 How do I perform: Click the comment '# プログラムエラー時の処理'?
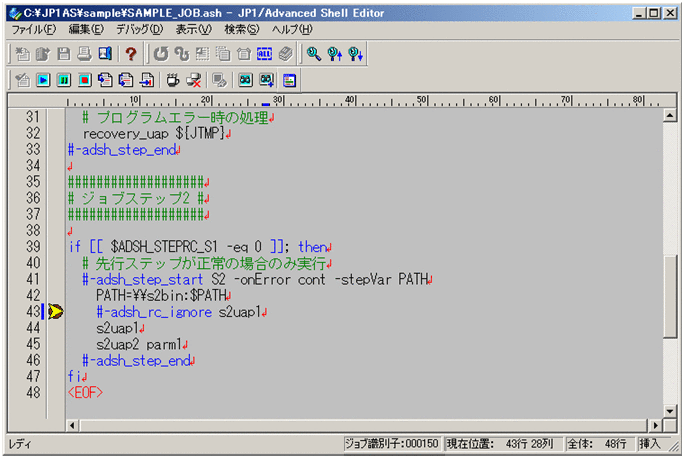click(175, 117)
